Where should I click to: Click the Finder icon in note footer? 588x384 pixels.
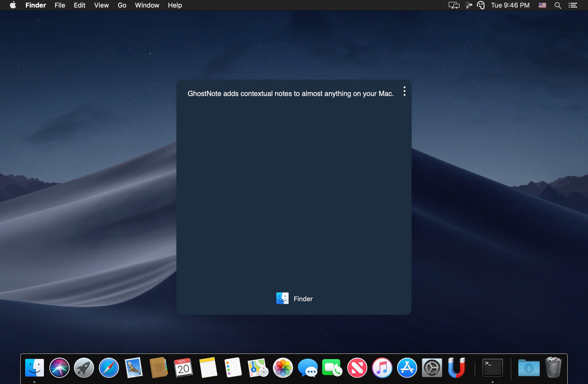tap(282, 298)
